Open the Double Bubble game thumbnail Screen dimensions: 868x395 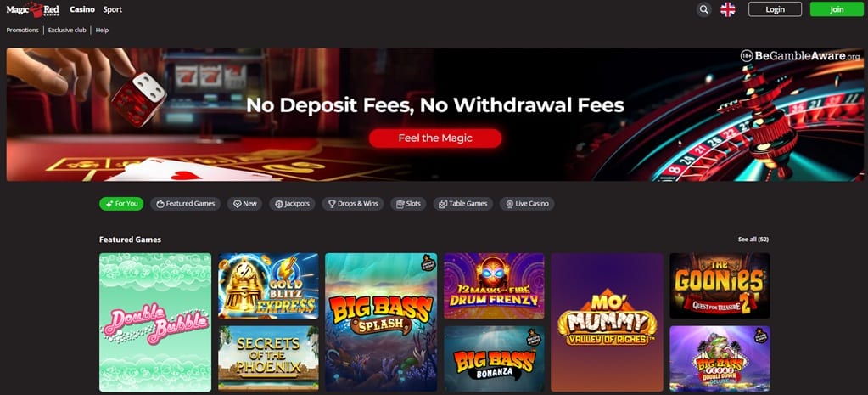[x=155, y=323]
